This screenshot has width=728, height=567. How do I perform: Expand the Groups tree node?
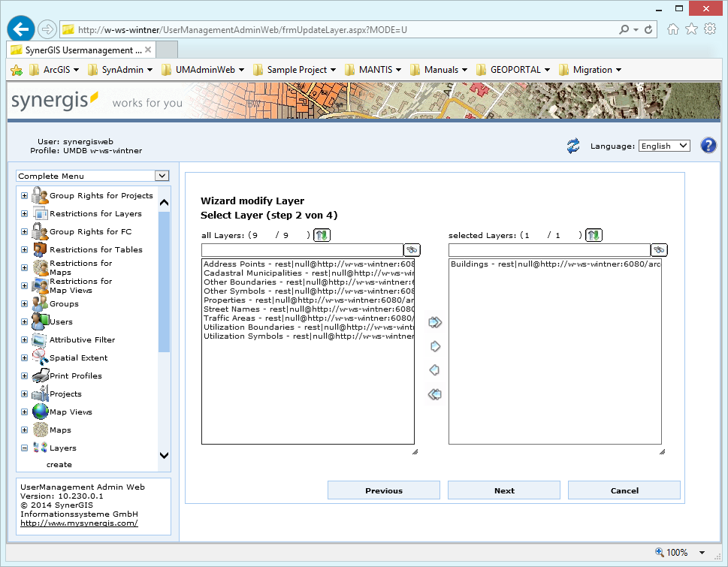(25, 304)
